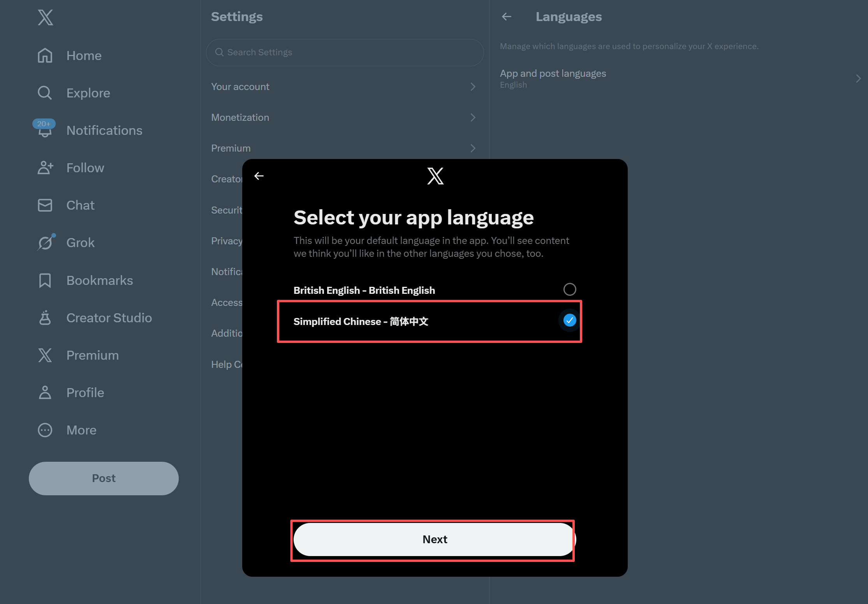Image resolution: width=868 pixels, height=604 pixels.
Task: Open Your account settings row
Action: (x=345, y=87)
